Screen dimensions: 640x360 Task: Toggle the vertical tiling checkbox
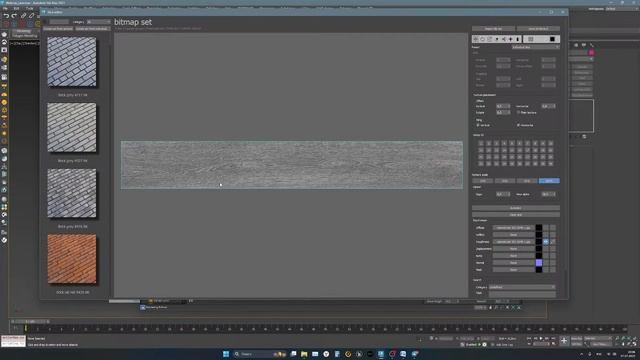point(478,125)
